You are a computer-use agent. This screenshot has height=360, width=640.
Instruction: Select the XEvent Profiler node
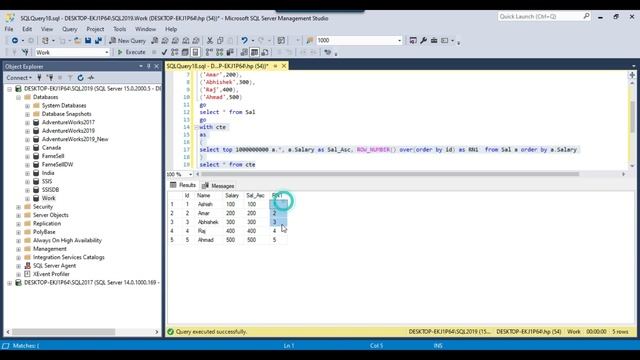point(51,274)
